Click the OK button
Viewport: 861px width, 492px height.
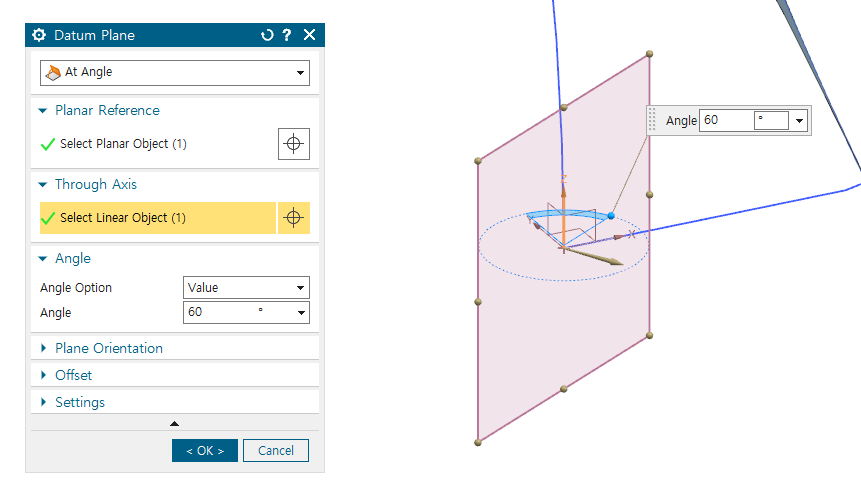click(204, 451)
